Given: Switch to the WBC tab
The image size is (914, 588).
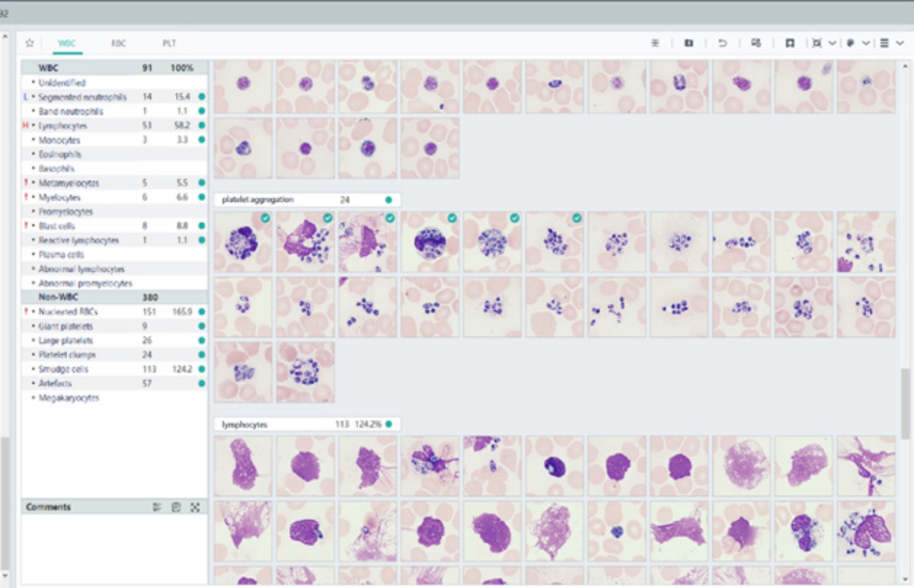Looking at the screenshot, I should click(67, 43).
